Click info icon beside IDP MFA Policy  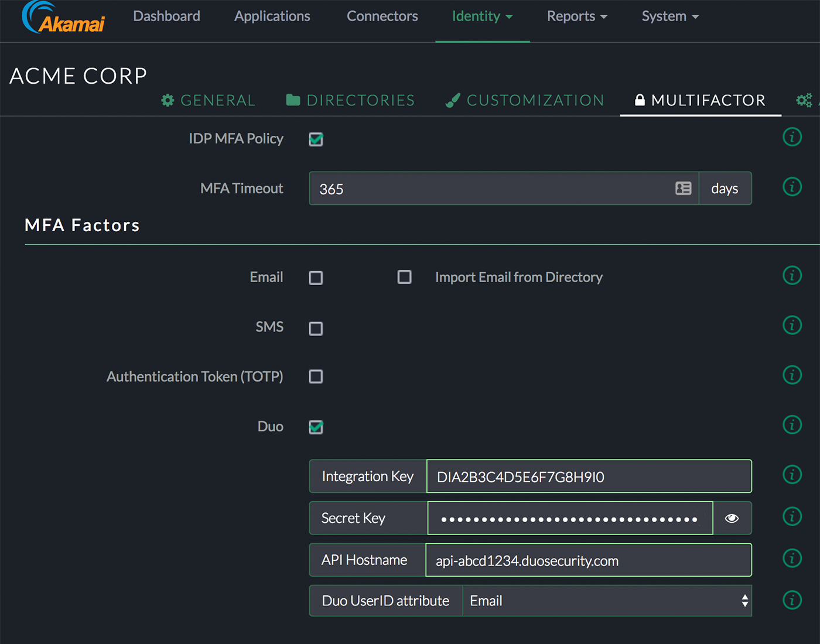(x=792, y=137)
